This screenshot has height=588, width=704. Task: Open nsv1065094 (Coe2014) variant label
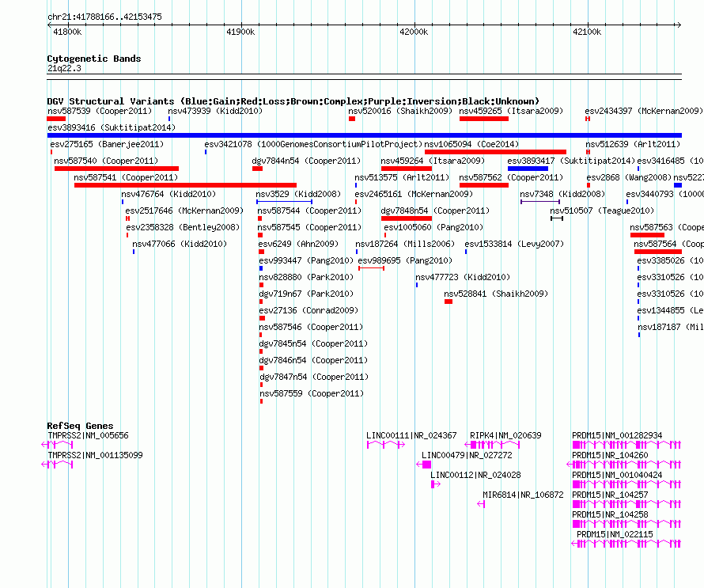click(471, 144)
